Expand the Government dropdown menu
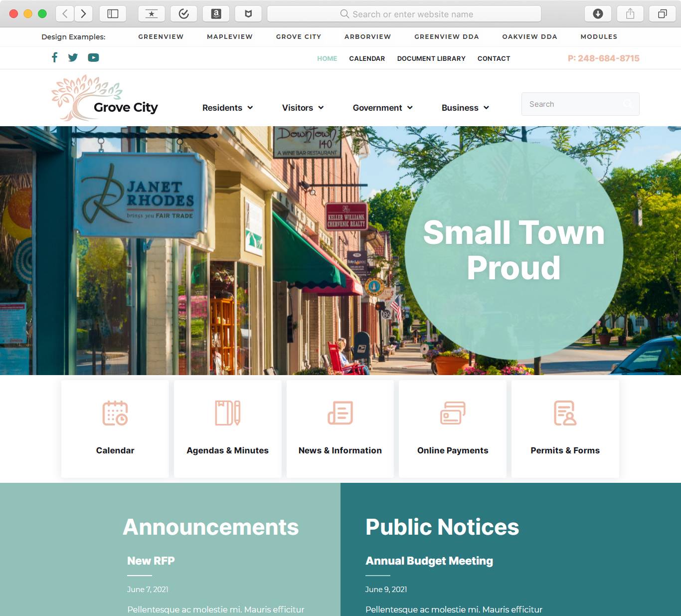Screen dimensions: 681x616 [410, 108]
